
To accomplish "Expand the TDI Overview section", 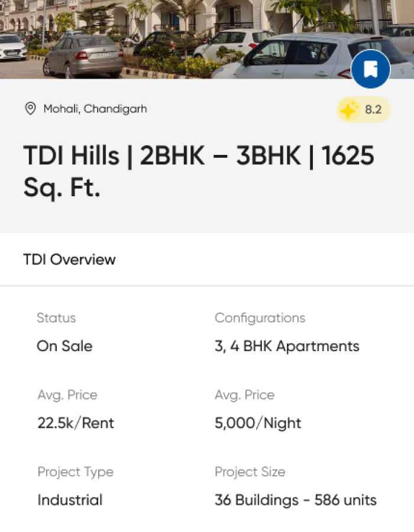I will tap(69, 259).
